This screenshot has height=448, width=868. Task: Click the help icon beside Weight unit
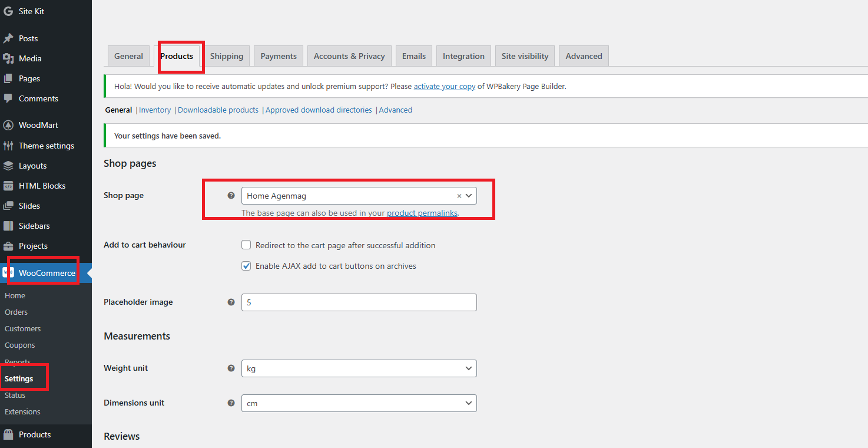(231, 368)
